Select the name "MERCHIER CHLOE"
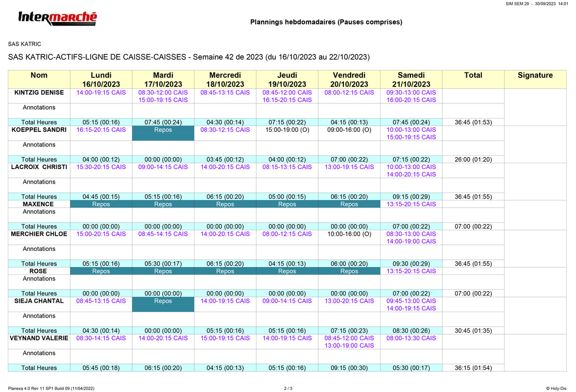 point(39,234)
